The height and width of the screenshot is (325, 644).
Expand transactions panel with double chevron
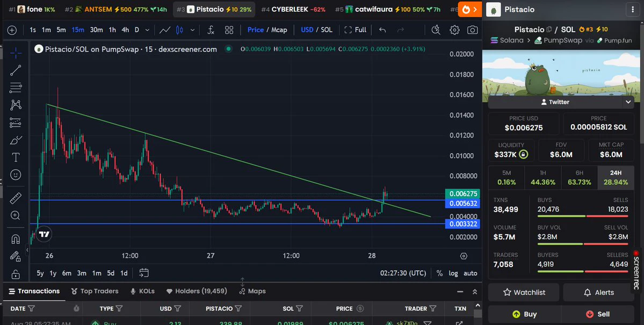tap(475, 292)
